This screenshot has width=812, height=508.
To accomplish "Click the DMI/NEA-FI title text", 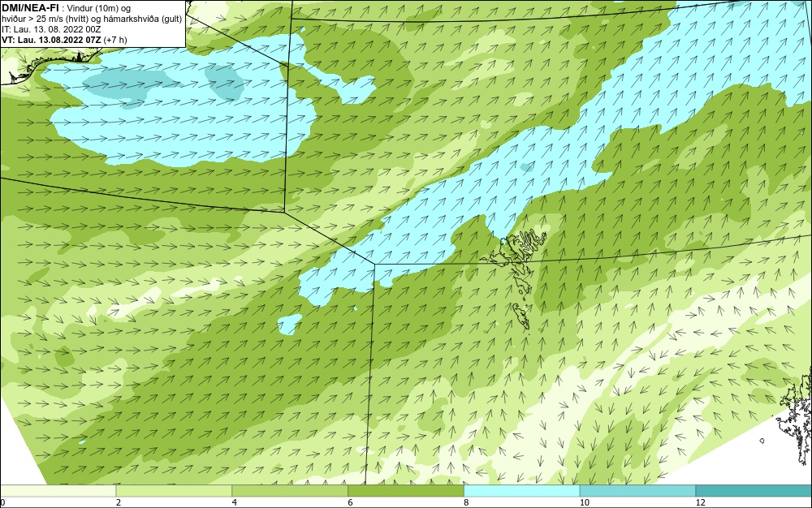I will (x=29, y=7).
